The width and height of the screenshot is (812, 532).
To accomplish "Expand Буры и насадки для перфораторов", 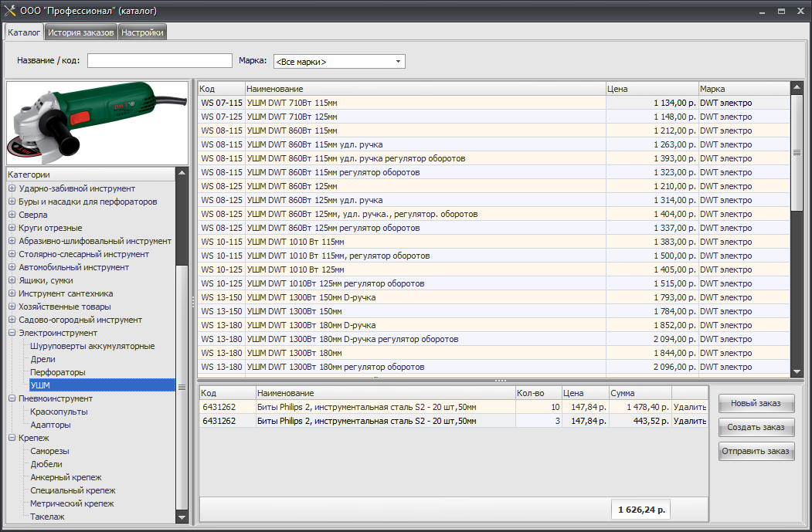I will tap(12, 202).
